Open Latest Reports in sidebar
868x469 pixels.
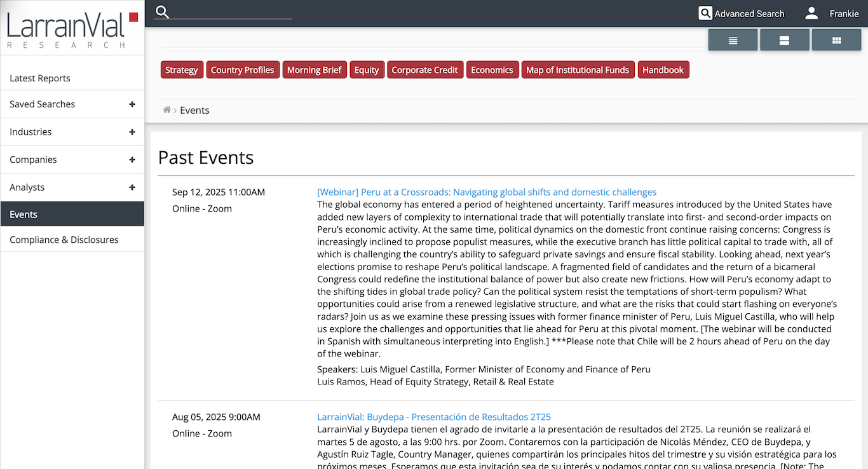pyautogui.click(x=40, y=78)
